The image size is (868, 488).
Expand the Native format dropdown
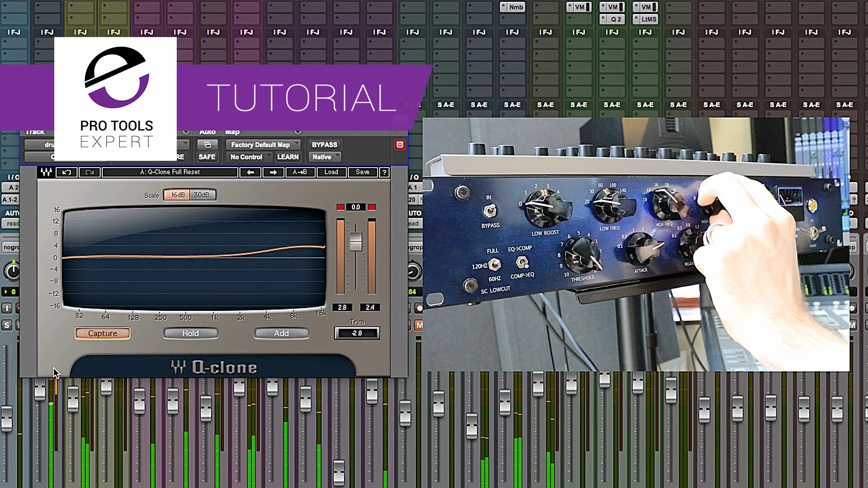(325, 157)
